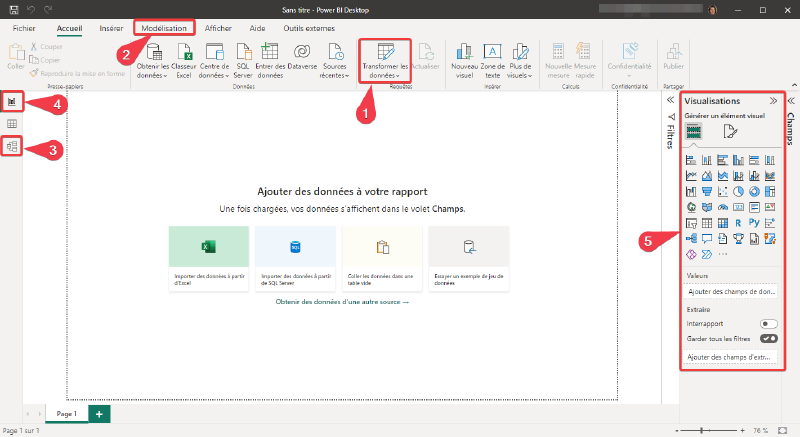Open the Report view from left sidebar
The height and width of the screenshot is (437, 800).
click(12, 102)
